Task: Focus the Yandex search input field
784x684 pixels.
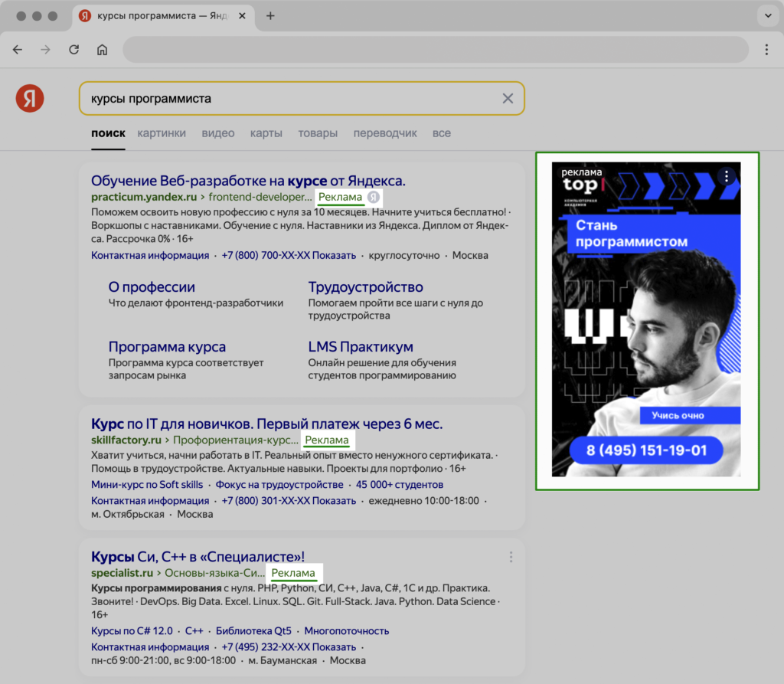Action: (x=291, y=99)
